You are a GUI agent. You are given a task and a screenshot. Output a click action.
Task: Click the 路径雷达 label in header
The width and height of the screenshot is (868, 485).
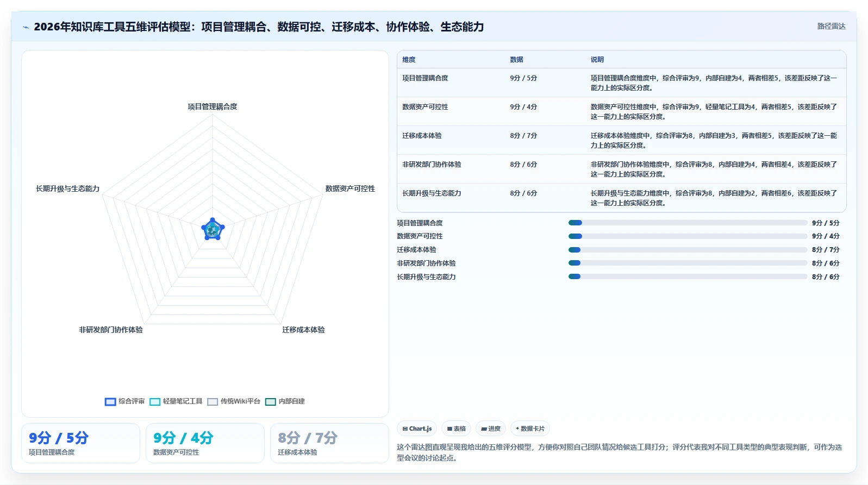831,26
